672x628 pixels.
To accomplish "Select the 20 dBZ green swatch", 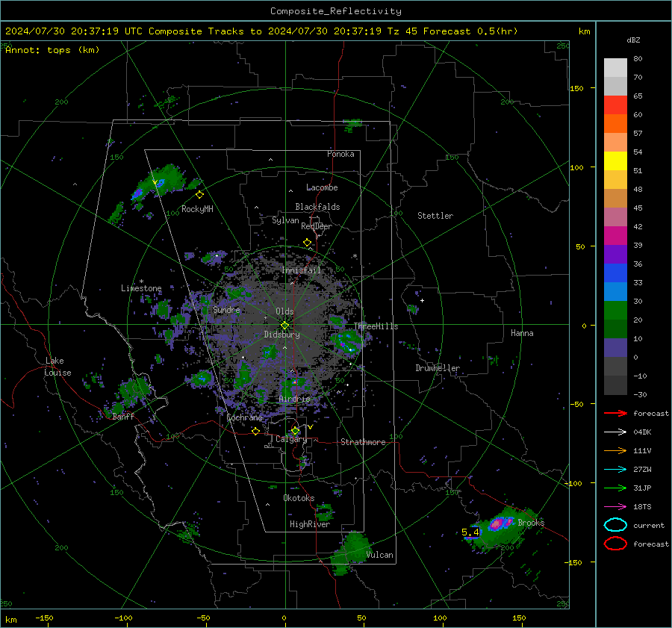I will [615, 329].
